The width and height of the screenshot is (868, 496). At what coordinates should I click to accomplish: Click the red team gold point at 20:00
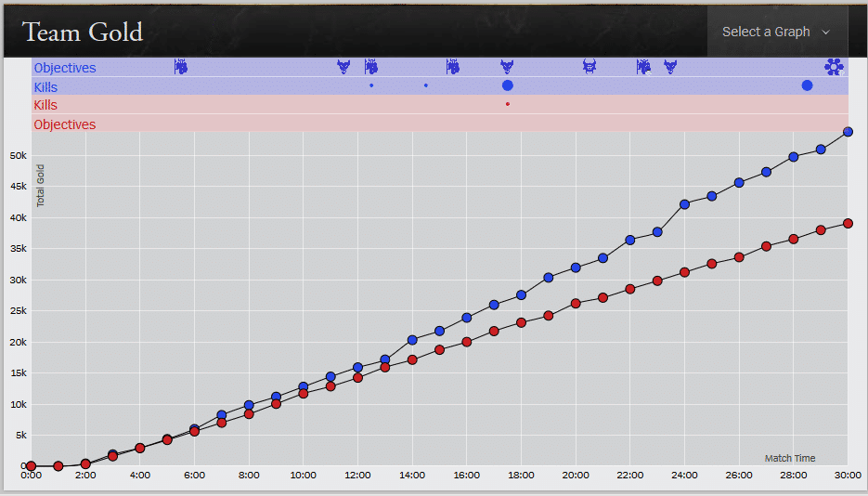coord(576,304)
